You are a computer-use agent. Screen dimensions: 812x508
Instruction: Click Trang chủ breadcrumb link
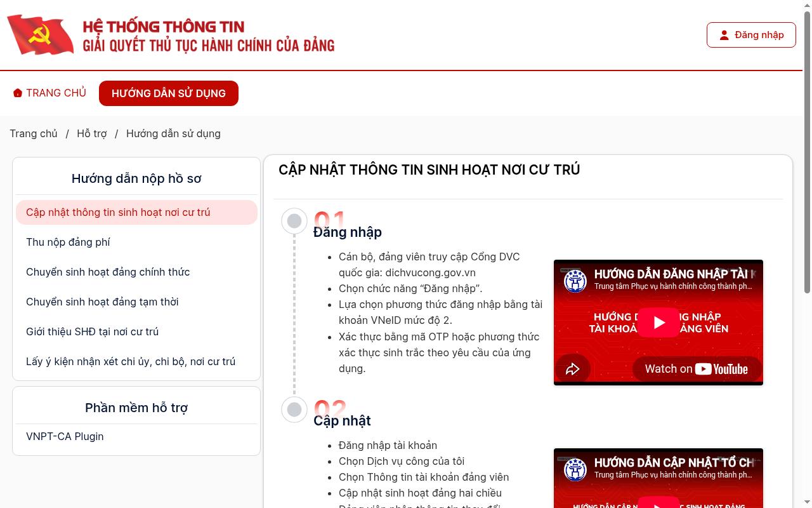tap(34, 133)
